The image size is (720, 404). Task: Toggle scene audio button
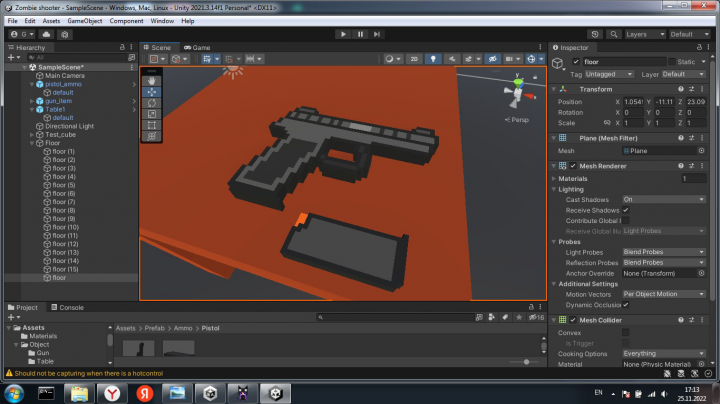click(x=452, y=59)
